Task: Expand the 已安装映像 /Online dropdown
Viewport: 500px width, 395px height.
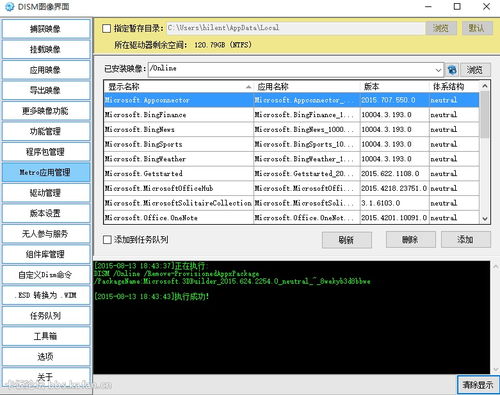Action: click(438, 70)
